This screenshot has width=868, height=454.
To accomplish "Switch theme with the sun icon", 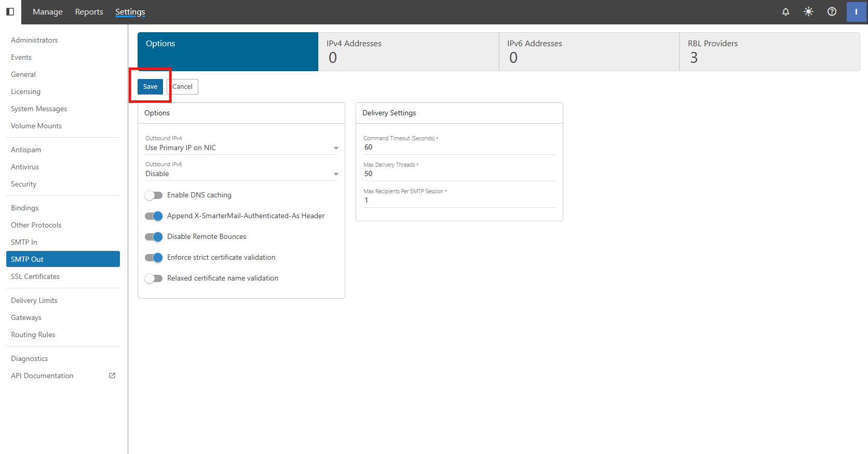I will pos(808,11).
